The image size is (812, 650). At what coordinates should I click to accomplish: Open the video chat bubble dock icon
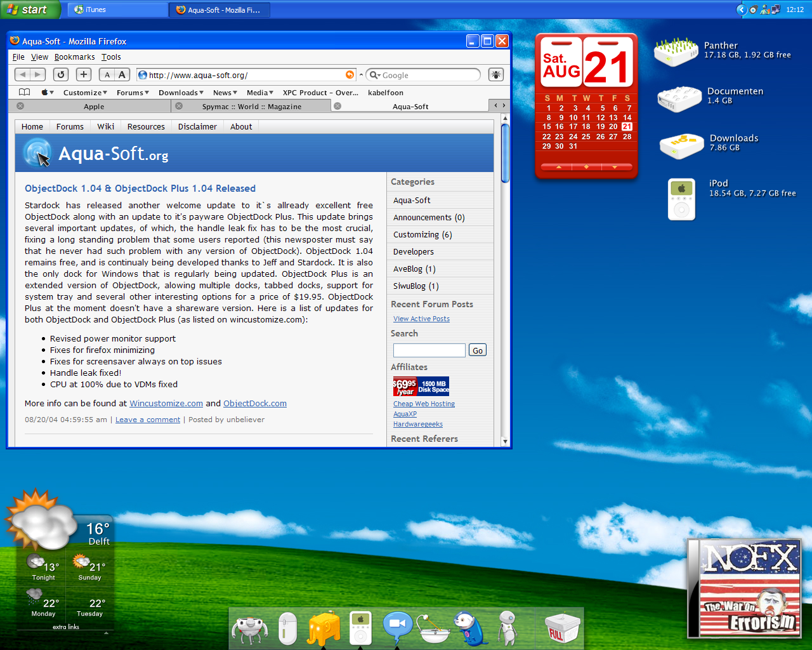coord(398,627)
